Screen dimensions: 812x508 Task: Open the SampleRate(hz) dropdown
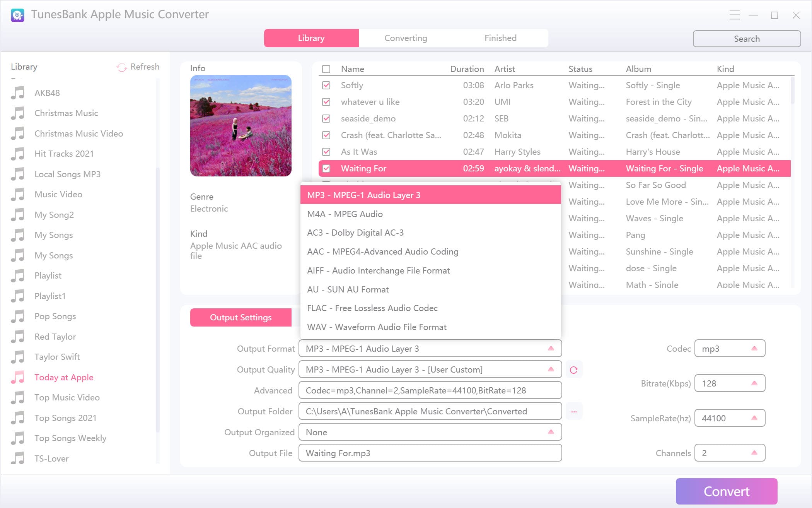(x=730, y=418)
